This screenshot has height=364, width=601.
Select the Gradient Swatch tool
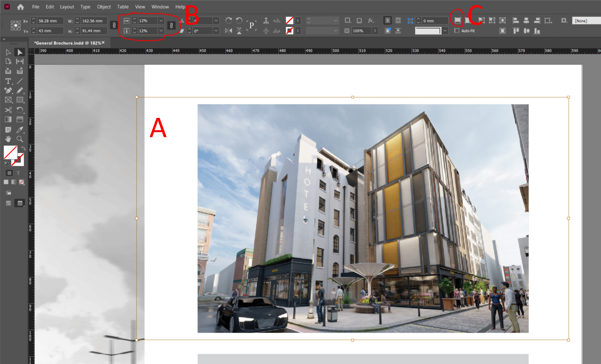click(x=8, y=119)
